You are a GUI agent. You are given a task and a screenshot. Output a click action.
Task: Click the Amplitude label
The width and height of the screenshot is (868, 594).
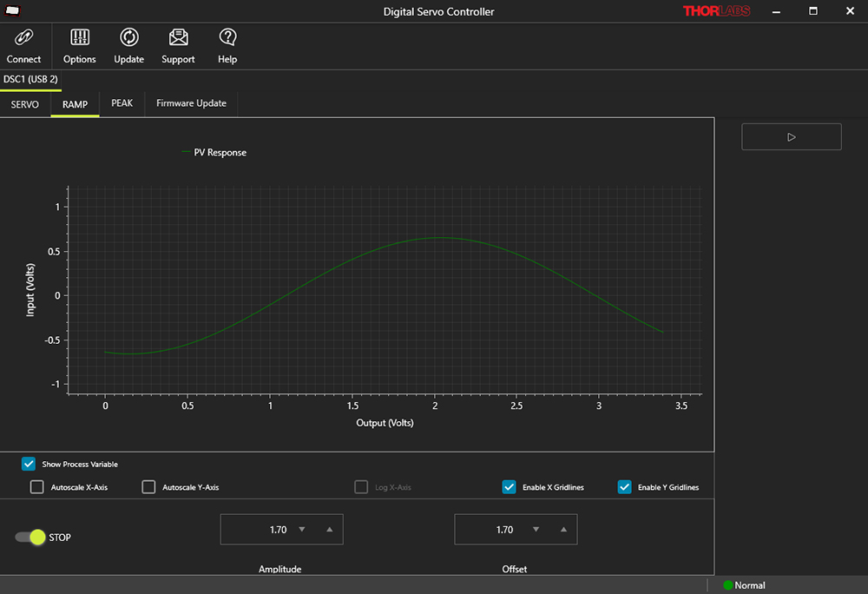point(280,569)
